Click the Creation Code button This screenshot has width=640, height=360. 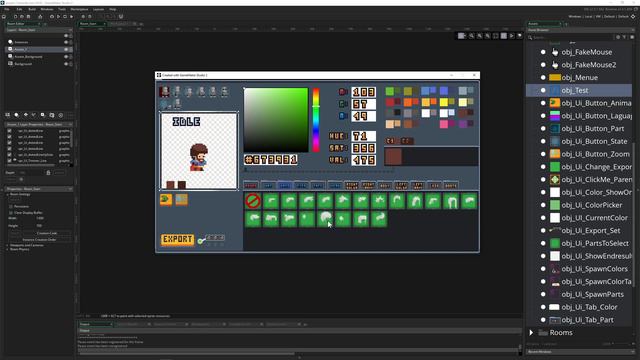coord(47,233)
